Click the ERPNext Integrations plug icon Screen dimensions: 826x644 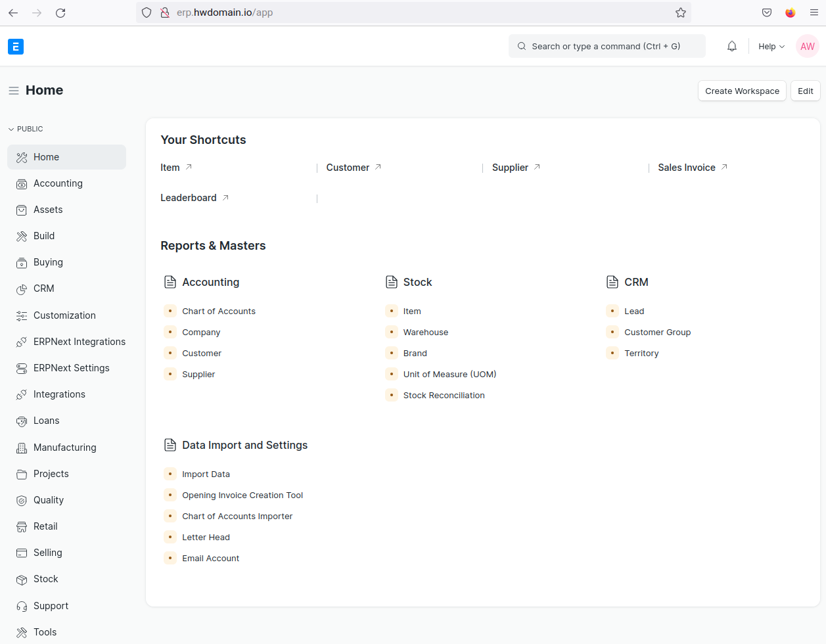click(x=22, y=342)
